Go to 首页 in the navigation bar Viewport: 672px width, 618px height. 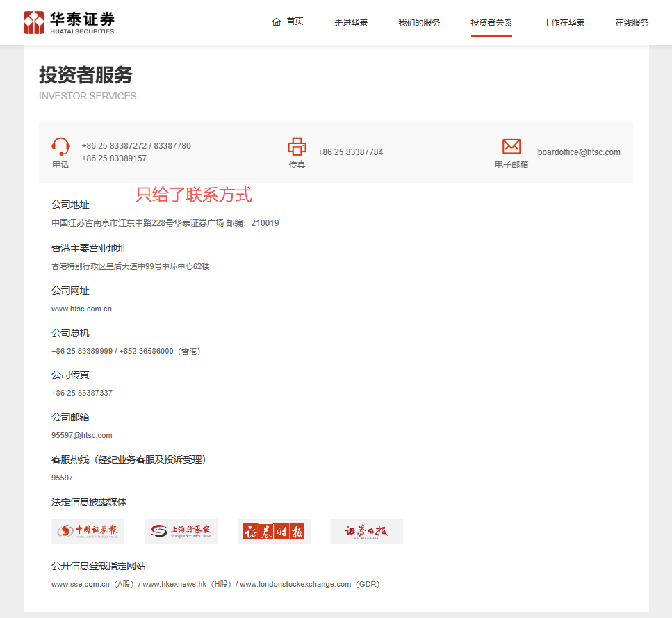point(295,22)
